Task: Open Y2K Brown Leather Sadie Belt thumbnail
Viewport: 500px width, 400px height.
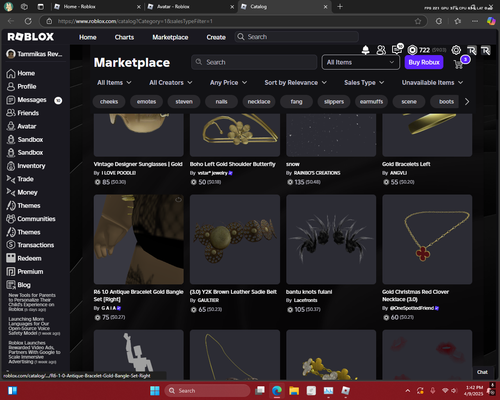Action: (235, 239)
